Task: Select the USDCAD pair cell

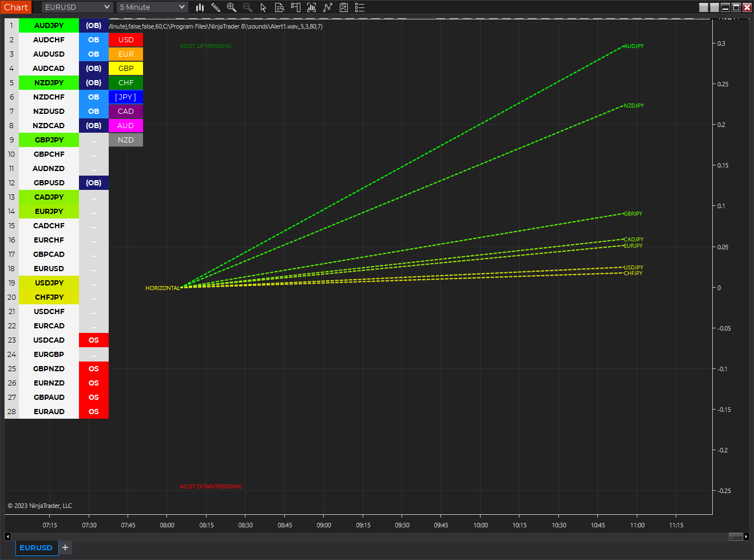Action: click(49, 340)
